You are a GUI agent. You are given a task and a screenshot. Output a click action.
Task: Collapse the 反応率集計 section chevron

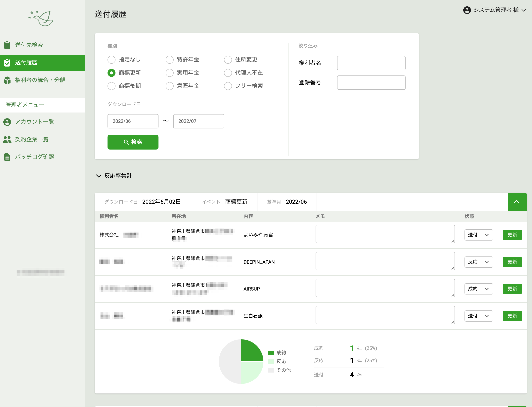(x=99, y=176)
